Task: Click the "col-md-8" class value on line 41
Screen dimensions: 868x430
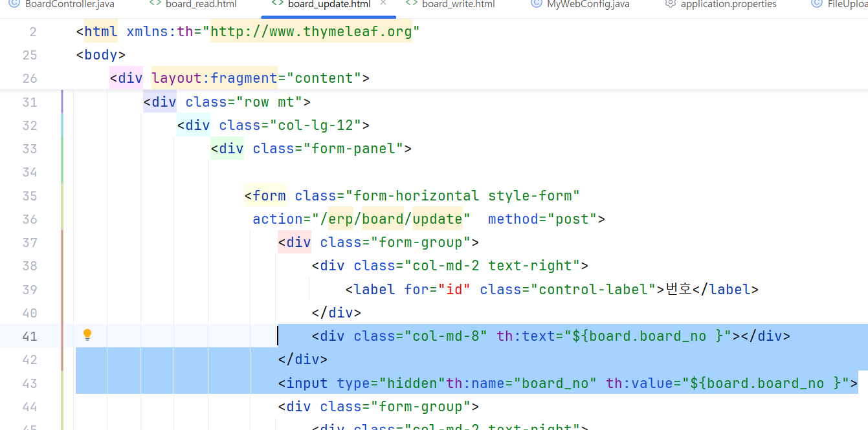Action: coord(446,336)
